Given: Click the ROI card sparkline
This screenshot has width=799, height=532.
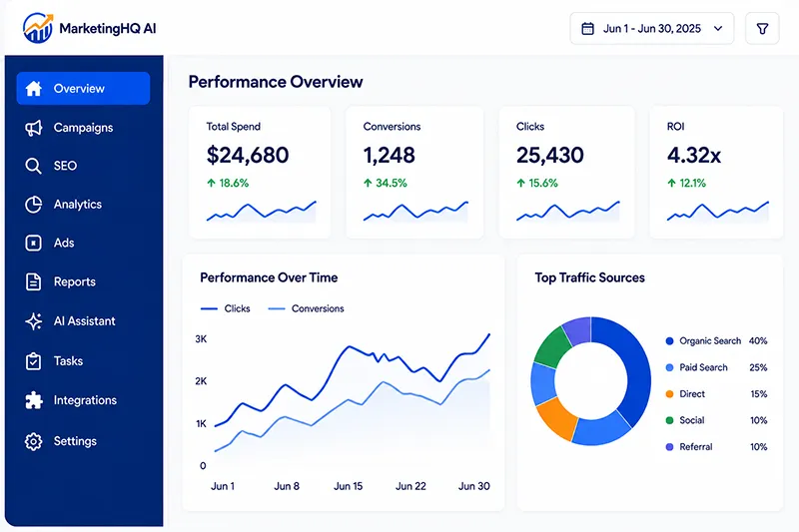Looking at the screenshot, I should [x=717, y=212].
